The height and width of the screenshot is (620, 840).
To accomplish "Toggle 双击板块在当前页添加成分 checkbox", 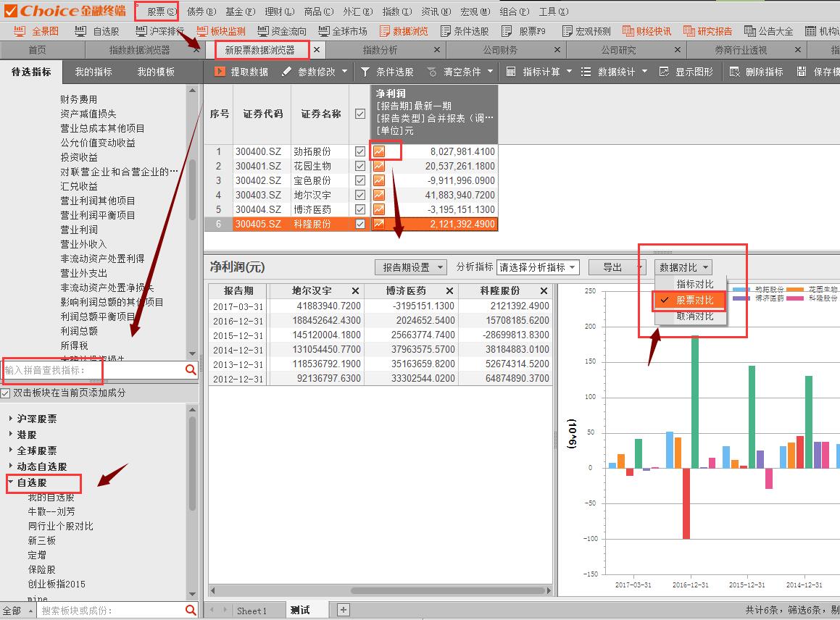I will (6, 393).
